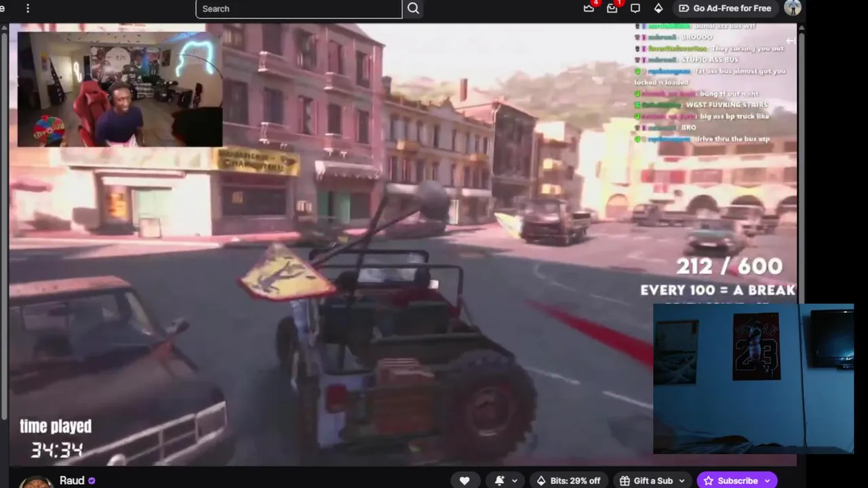
Task: Click the 34:34 timer in video
Action: [x=57, y=449]
